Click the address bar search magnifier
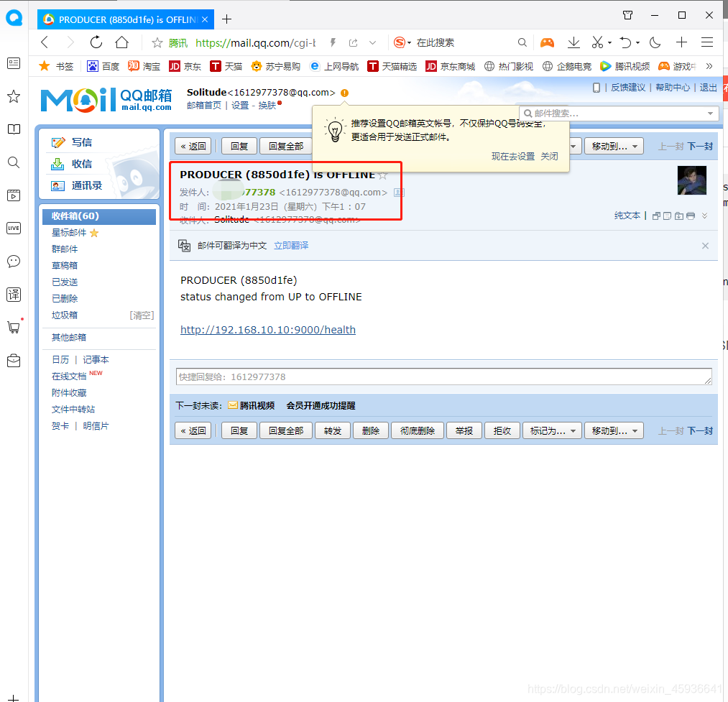The width and height of the screenshot is (728, 702). 522,42
